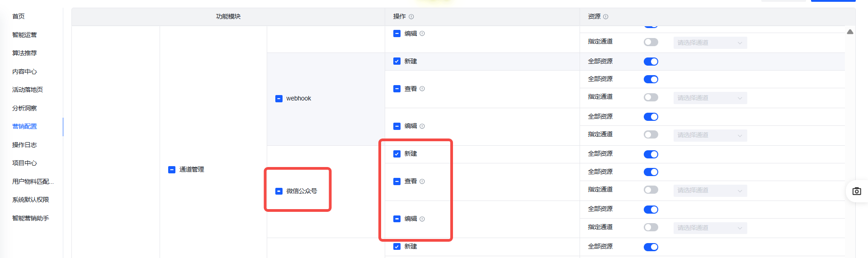The height and width of the screenshot is (258, 868).
Task: Enable 指定通道 switch for 微信公众号 编辑
Action: click(x=651, y=227)
